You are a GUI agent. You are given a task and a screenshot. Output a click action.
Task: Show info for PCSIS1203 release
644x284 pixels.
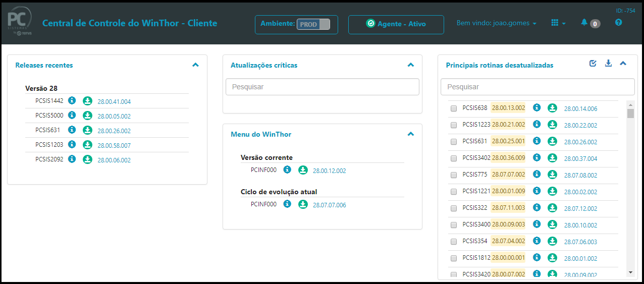[72, 144]
